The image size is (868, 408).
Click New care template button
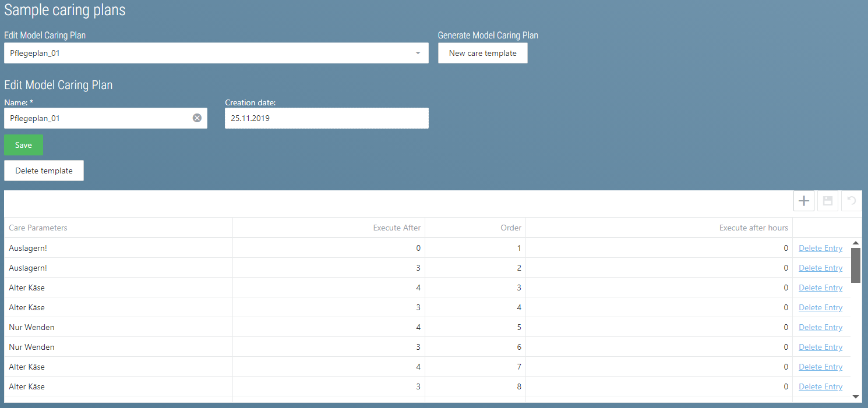(x=482, y=53)
